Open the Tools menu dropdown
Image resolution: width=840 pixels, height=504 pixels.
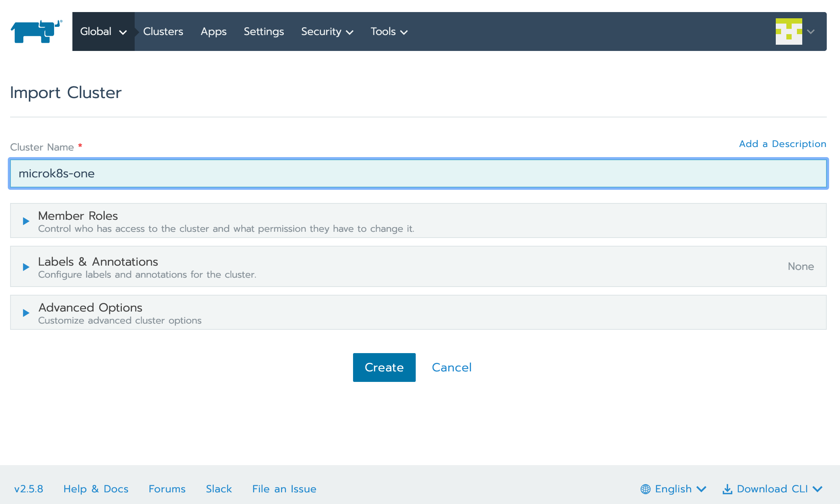click(x=389, y=31)
